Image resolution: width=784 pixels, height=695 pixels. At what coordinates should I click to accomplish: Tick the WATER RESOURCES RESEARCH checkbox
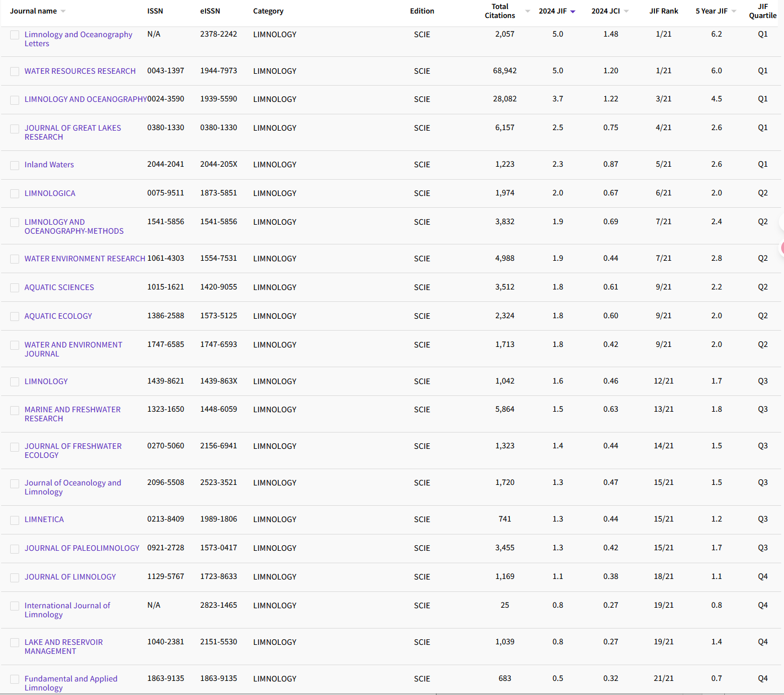15,72
